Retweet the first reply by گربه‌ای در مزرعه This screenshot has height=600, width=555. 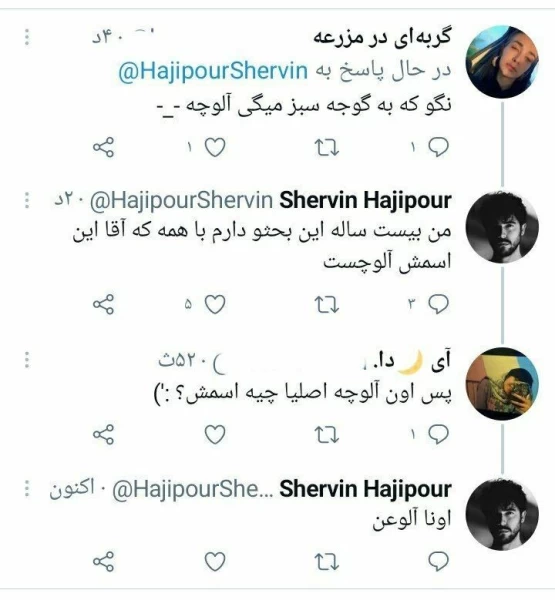326,148
